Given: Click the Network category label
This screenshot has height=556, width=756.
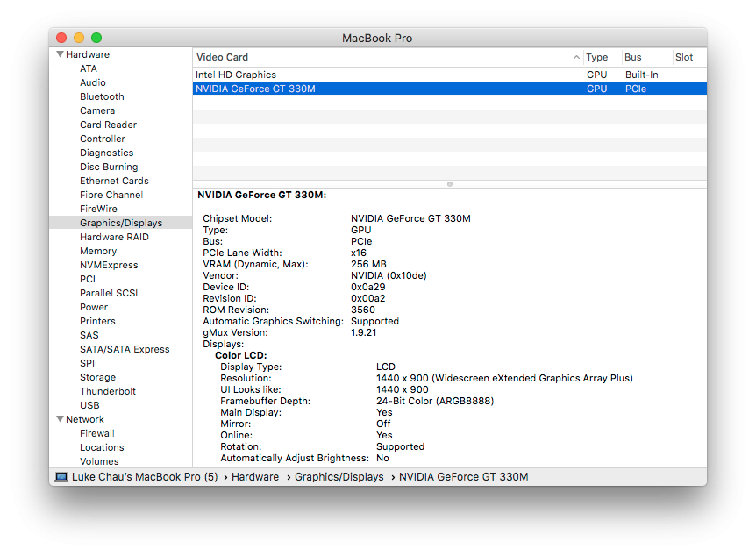Looking at the screenshot, I should (x=85, y=419).
